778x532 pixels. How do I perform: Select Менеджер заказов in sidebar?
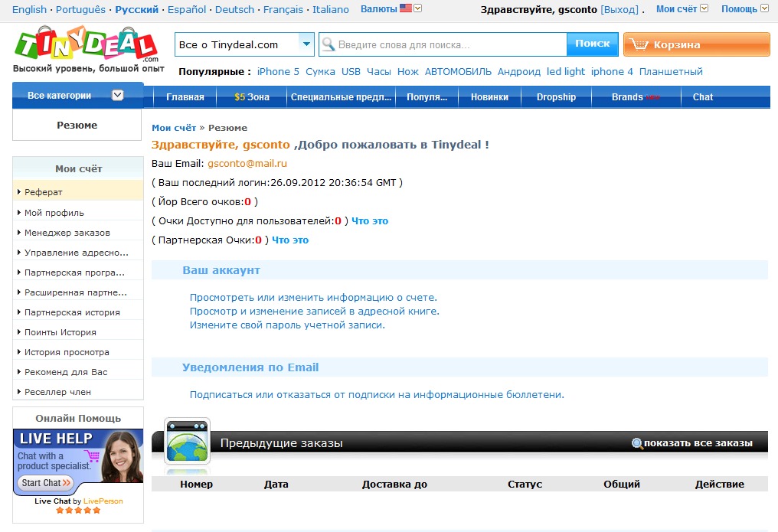[67, 233]
